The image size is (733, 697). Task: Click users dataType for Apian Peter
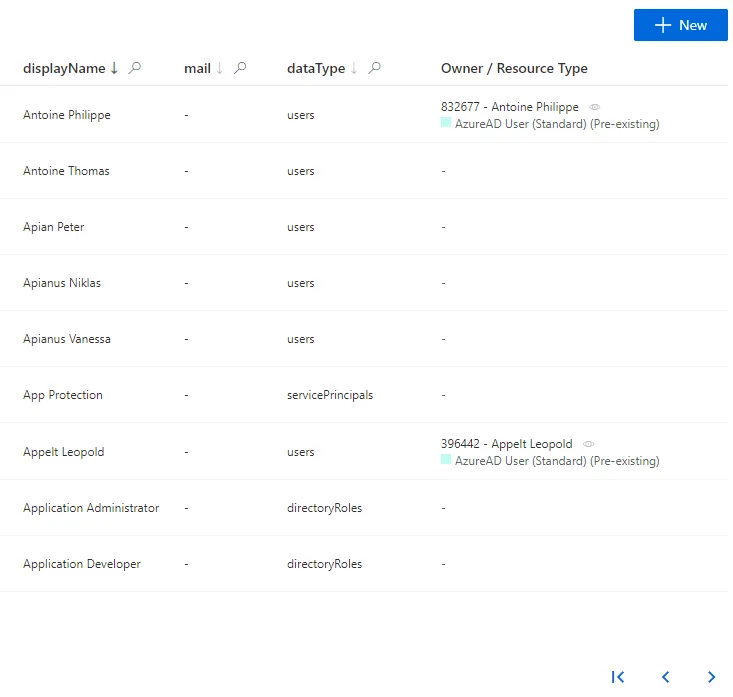tap(301, 227)
